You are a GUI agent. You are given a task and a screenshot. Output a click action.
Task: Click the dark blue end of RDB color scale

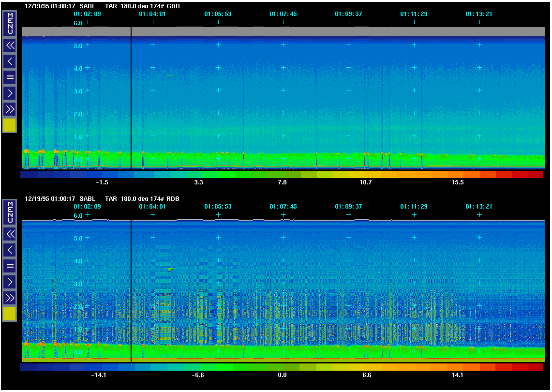tap(29, 367)
